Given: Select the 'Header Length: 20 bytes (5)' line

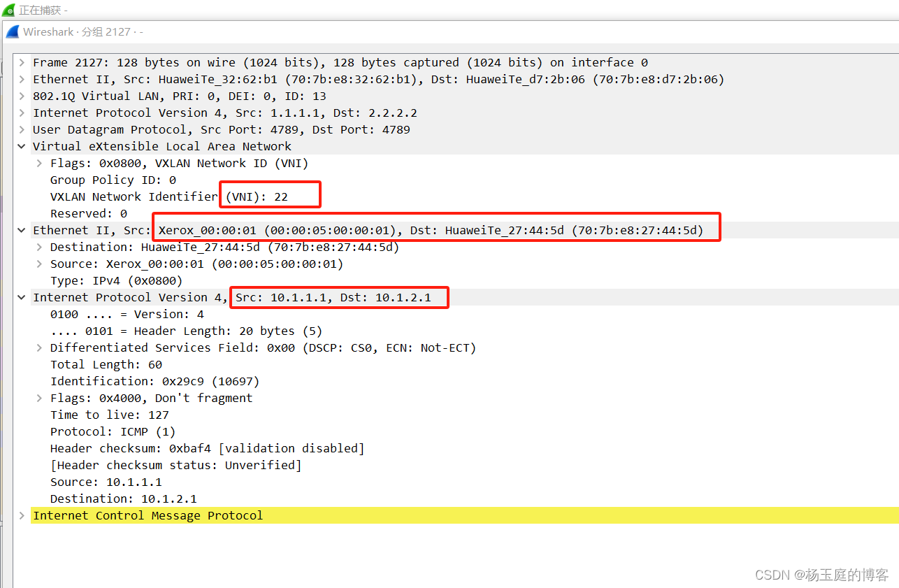Looking at the screenshot, I should 187,331.
